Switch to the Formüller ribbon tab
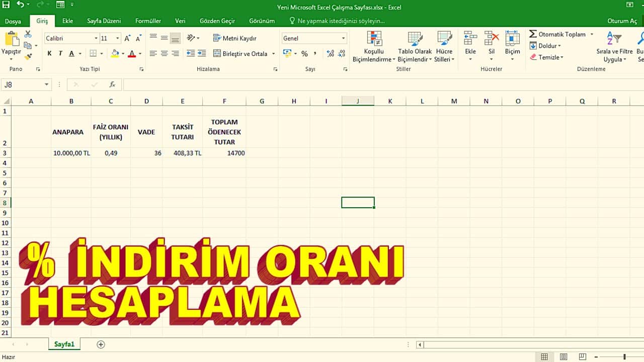The height and width of the screenshot is (362, 644). [x=148, y=21]
